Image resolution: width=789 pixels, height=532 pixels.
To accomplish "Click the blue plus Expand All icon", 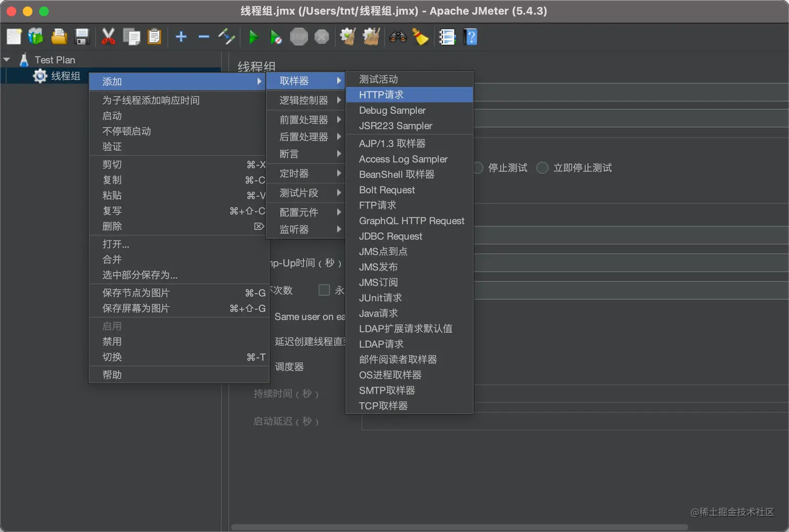I will (x=181, y=37).
